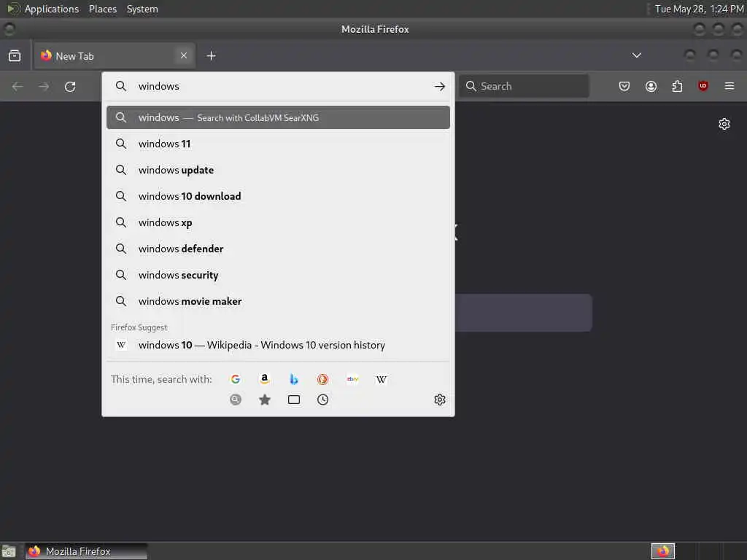747x560 pixels.
Task: Select the 'windows xp' suggestion
Action: tap(278, 222)
